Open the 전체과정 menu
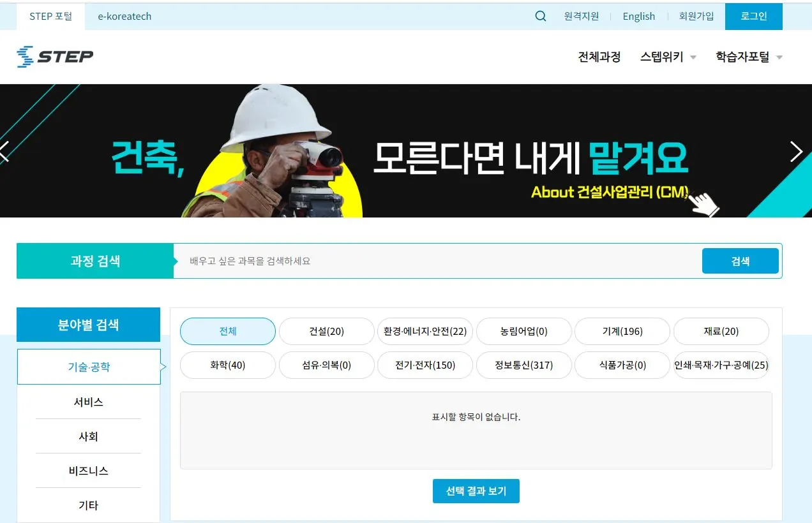 [x=599, y=57]
